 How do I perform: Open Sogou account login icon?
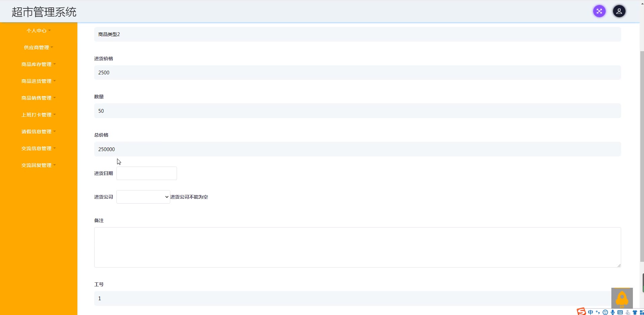(x=628, y=312)
